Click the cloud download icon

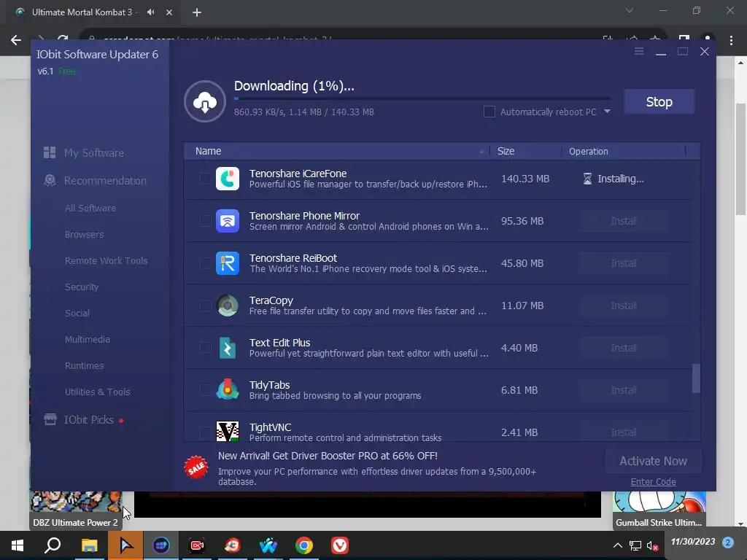point(205,101)
